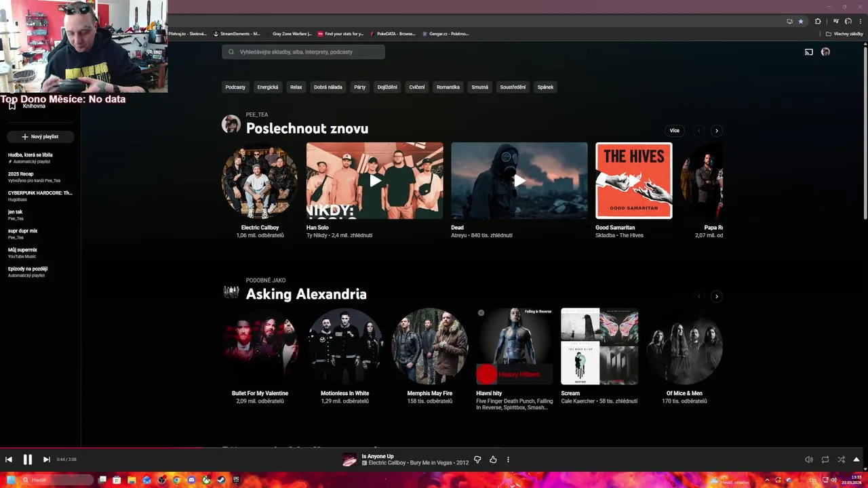Launch Discord from the taskbar
Viewport: 868px width, 488px height.
click(191, 480)
